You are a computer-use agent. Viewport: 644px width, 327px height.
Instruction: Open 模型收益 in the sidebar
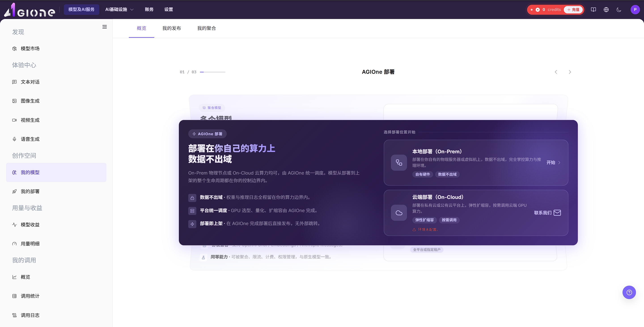click(56, 225)
